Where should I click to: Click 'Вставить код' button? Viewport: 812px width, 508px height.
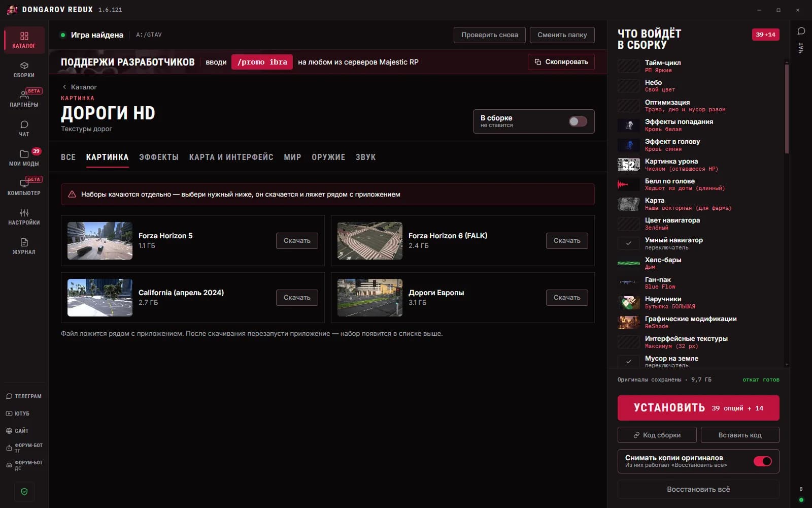(740, 435)
